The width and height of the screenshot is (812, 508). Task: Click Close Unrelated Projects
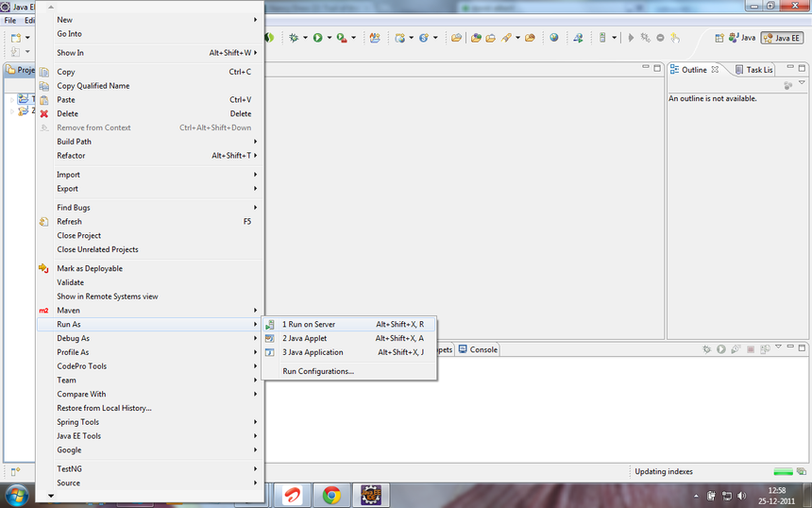click(97, 249)
